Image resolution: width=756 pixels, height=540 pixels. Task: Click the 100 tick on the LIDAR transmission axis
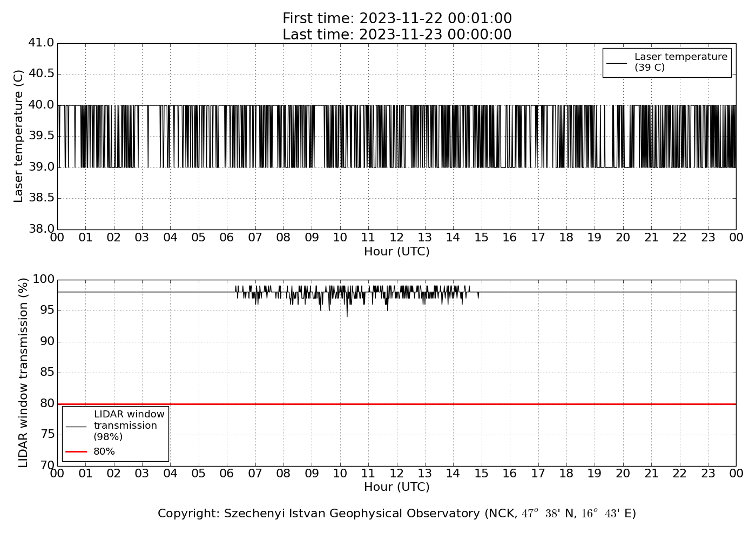[x=44, y=280]
